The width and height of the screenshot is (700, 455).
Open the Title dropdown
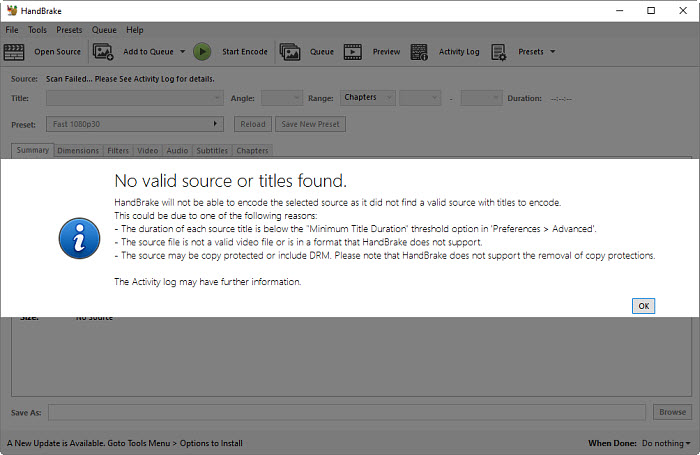[x=135, y=98]
